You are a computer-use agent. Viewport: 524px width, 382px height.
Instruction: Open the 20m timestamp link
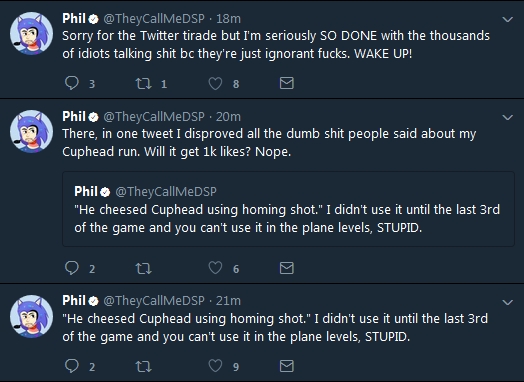pyautogui.click(x=228, y=117)
